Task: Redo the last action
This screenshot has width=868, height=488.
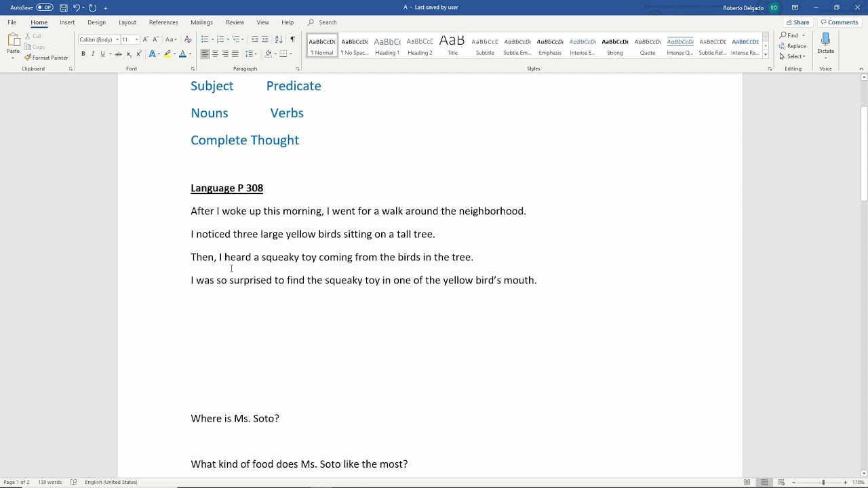Action: (x=93, y=7)
